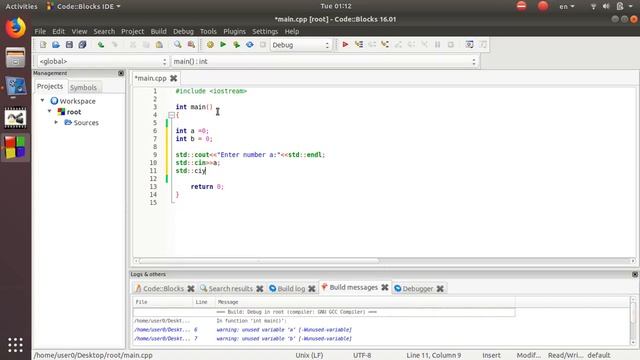Run the program with green play icon
This screenshot has width=640, height=360.
(x=223, y=45)
